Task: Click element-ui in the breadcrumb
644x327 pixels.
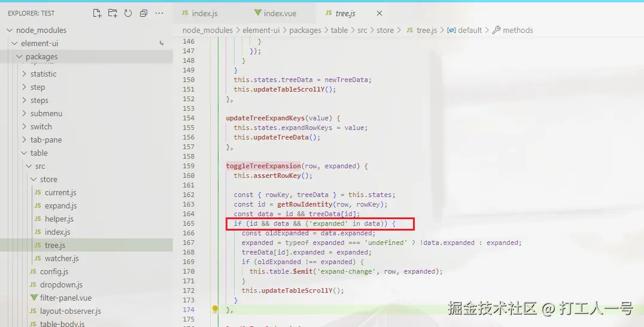Action: click(x=261, y=30)
